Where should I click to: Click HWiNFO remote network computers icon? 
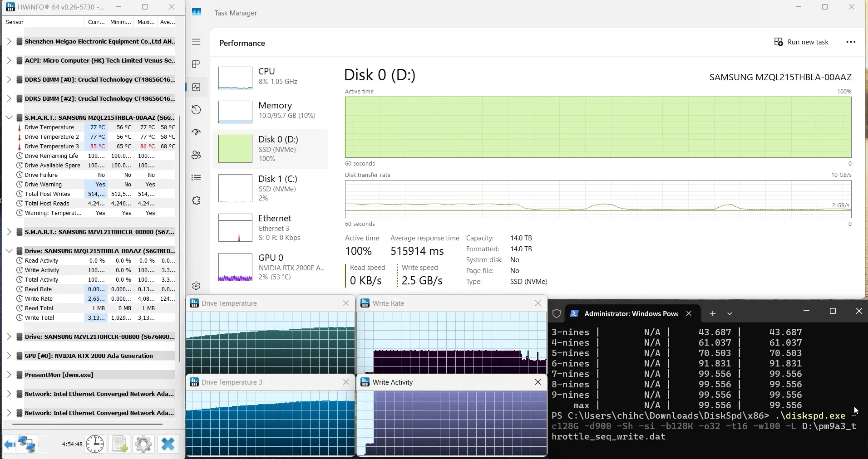(x=27, y=444)
